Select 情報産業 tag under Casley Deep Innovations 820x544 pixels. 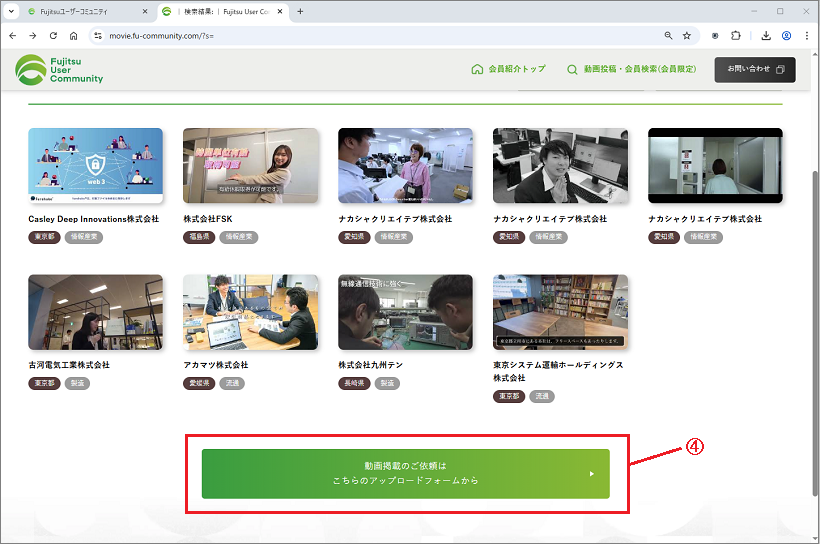tap(84, 237)
